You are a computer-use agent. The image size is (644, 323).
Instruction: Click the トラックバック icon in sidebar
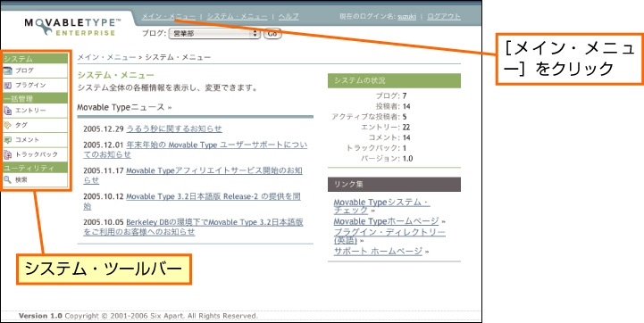pos(8,154)
